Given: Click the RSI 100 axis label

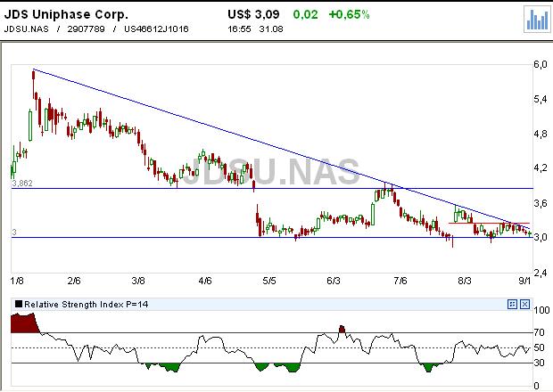Looking at the screenshot, I should click(541, 310).
